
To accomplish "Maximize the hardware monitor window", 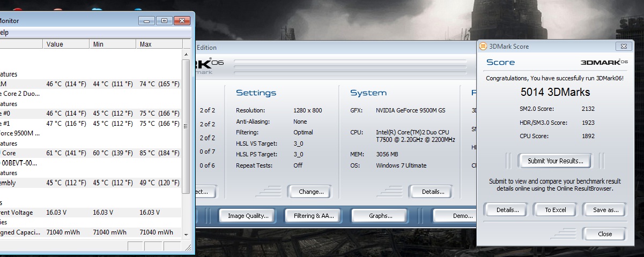I will (164, 20).
